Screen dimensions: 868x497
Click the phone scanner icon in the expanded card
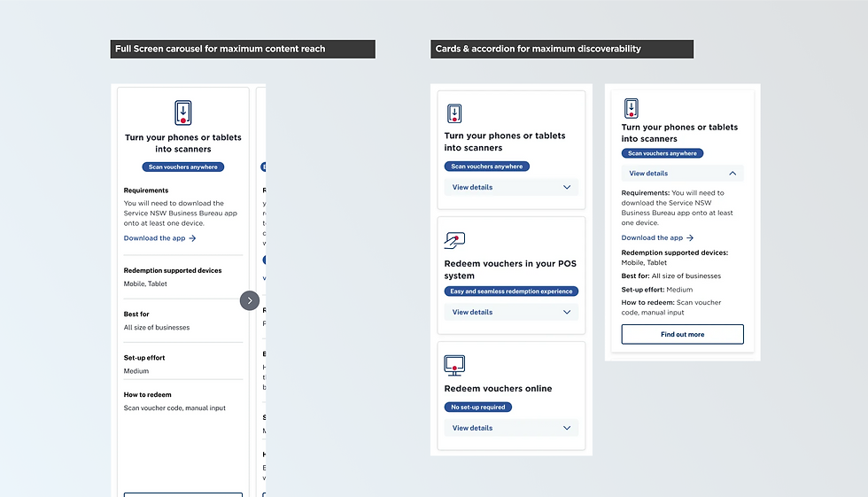[631, 108]
